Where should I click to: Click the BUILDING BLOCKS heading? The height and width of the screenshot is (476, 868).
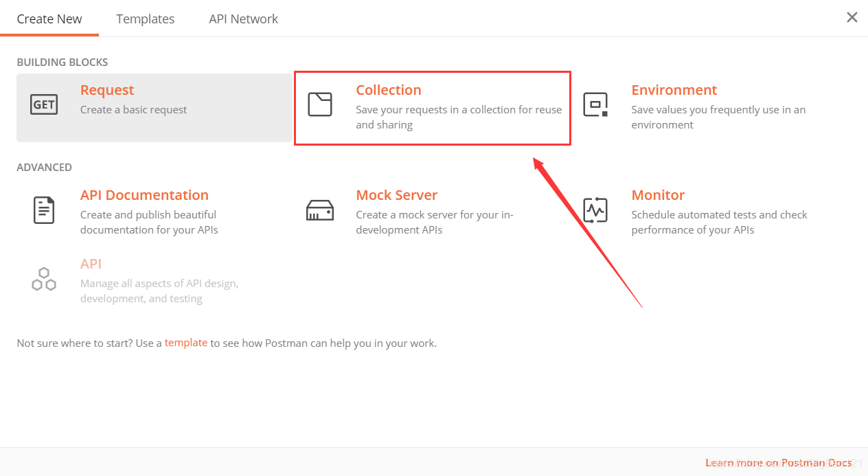coord(62,63)
